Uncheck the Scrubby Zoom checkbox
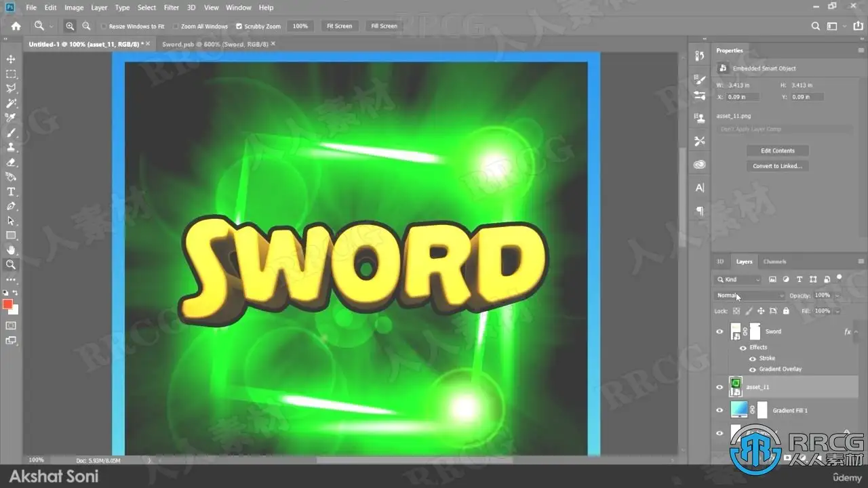868x488 pixels. pos(239,26)
